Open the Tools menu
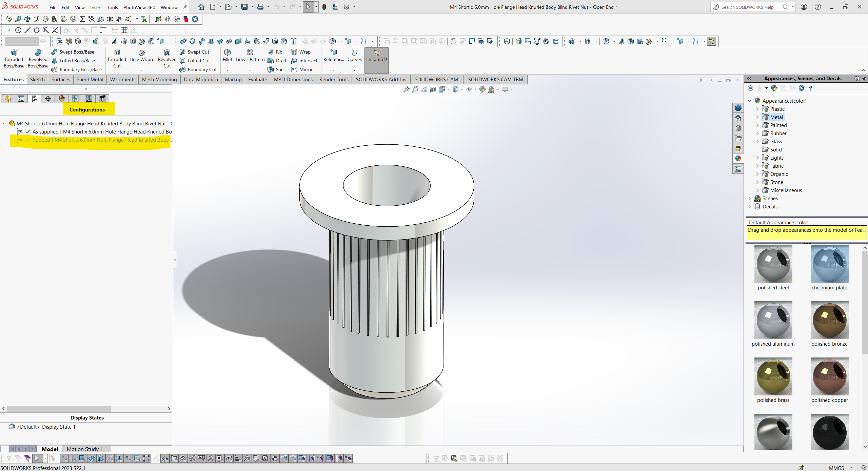 pos(113,7)
